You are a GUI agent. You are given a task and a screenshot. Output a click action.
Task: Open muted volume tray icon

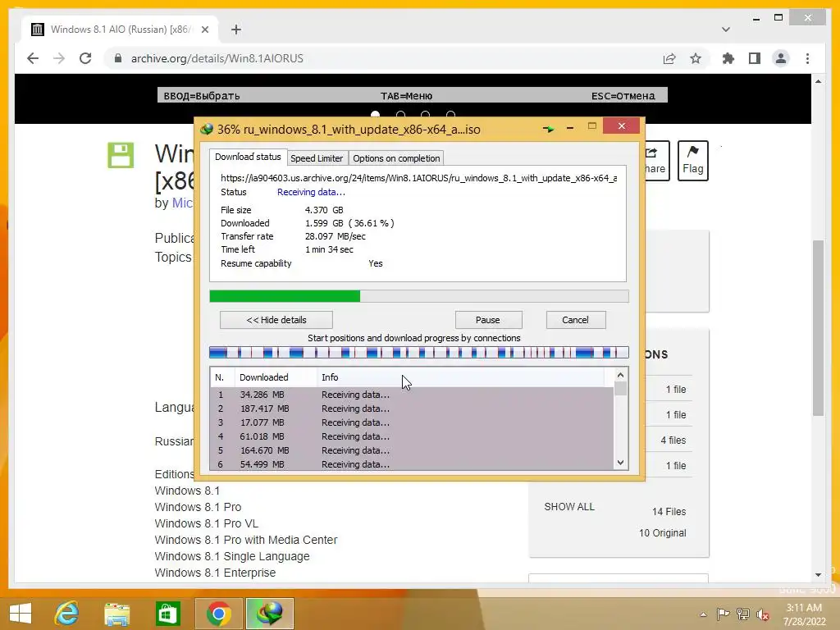click(x=762, y=614)
